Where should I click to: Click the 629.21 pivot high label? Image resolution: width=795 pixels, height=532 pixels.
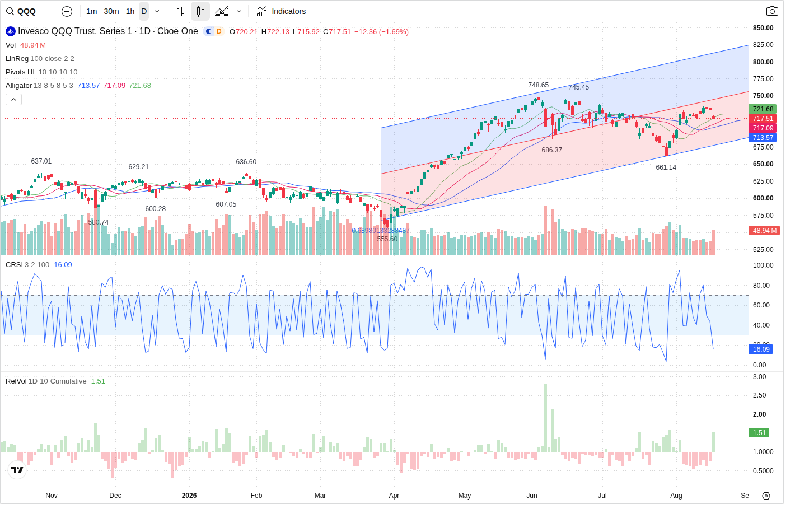click(139, 167)
